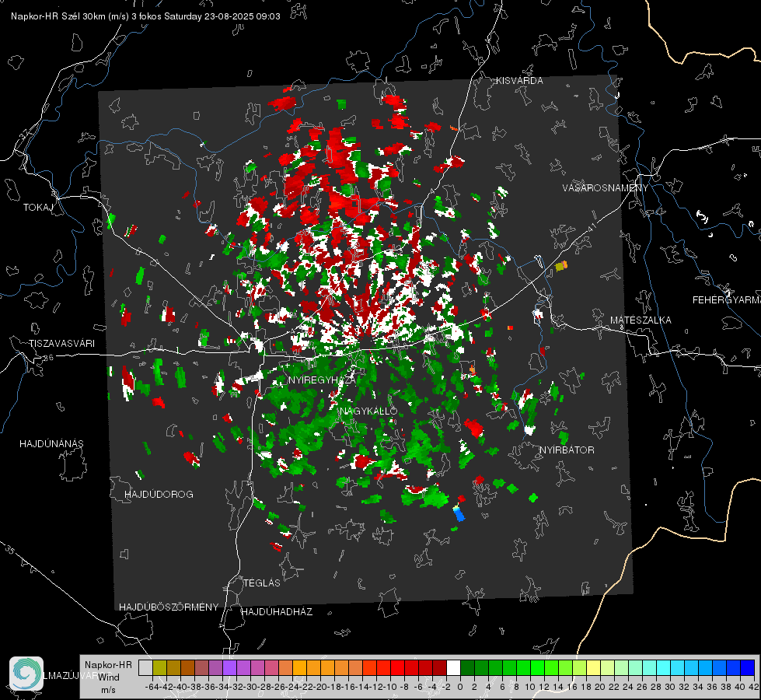Click the HAJDÚNÁNÁS town label
Image resolution: width=761 pixels, height=700 pixels.
(51, 444)
